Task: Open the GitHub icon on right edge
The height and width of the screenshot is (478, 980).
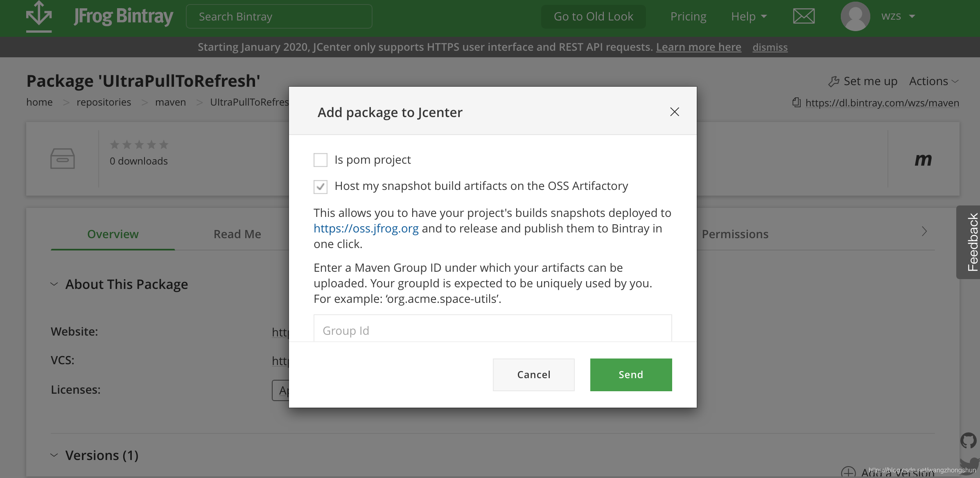Action: 969,440
